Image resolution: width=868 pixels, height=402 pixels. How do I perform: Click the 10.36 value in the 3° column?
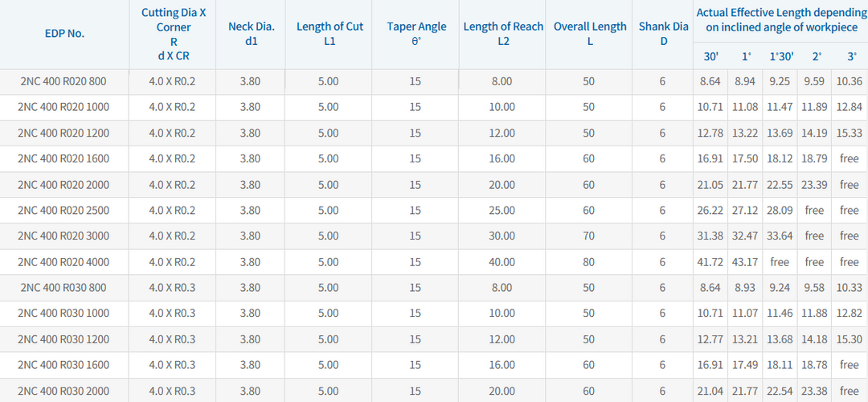click(850, 81)
